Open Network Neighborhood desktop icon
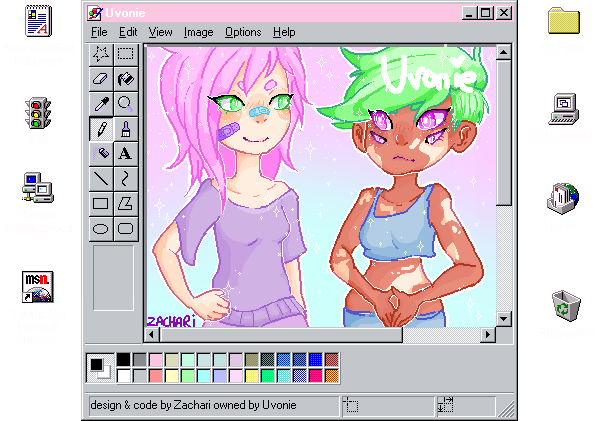This screenshot has height=421, width=604. tap(37, 188)
